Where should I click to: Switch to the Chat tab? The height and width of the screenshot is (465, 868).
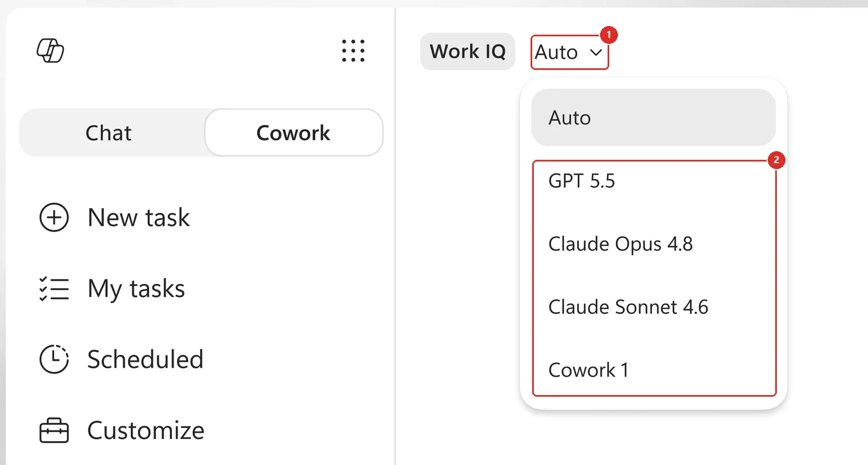coord(108,133)
